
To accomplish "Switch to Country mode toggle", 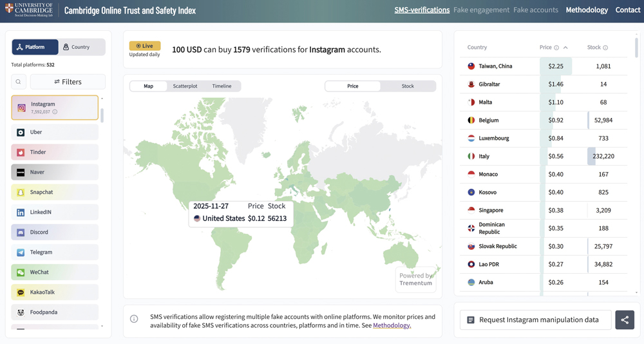I will tap(82, 47).
